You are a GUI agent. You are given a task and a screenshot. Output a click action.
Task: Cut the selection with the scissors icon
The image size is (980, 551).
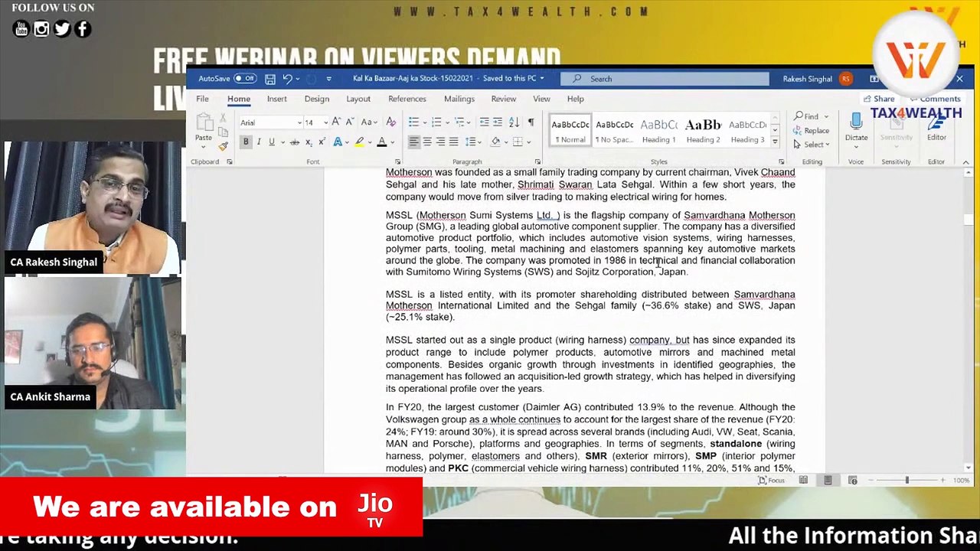[x=223, y=118]
